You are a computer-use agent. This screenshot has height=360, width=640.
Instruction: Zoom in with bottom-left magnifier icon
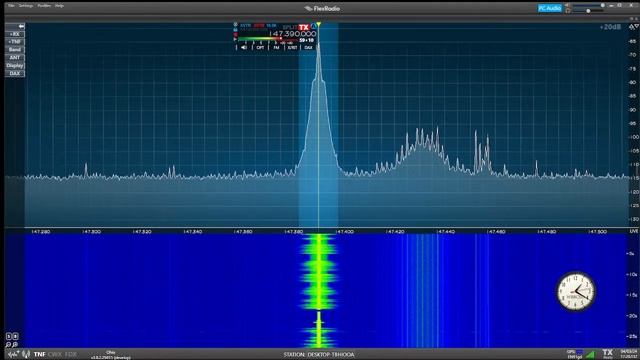(x=15, y=345)
